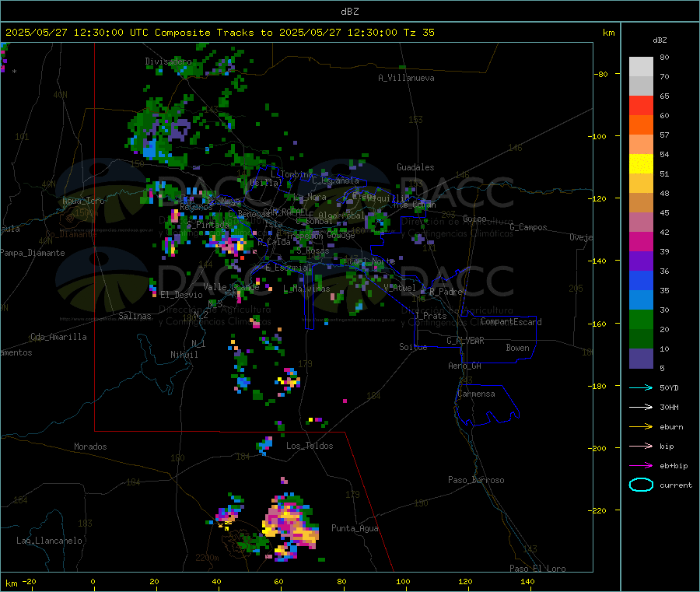Image resolution: width=700 pixels, height=592 pixels.
Task: Click the 60 dBZ red color swatch
Action: tap(641, 105)
